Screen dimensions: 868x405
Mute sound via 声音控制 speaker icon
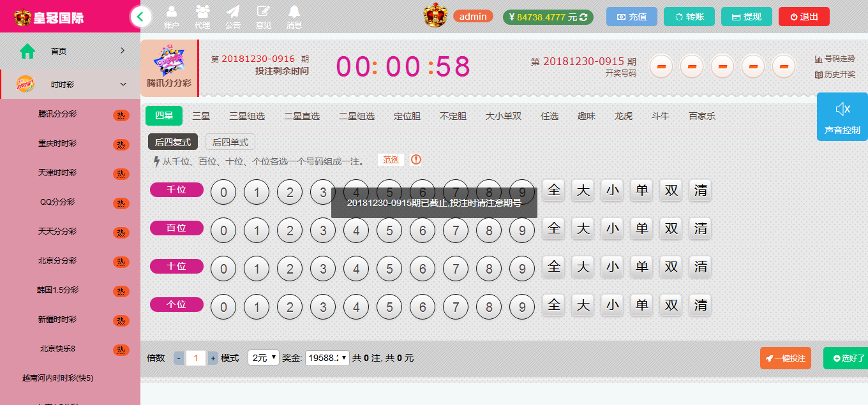coord(842,110)
